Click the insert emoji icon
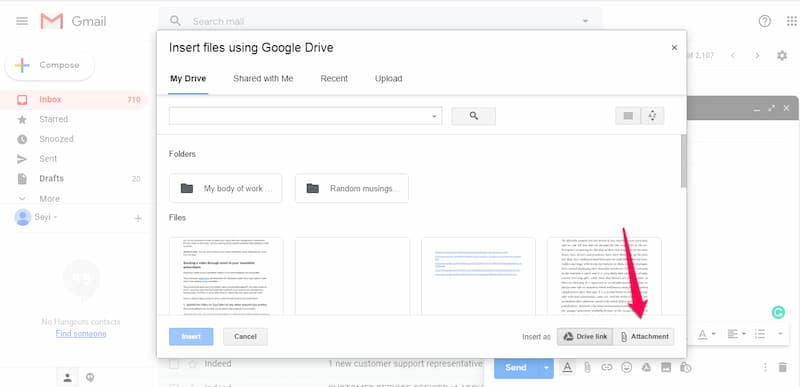 [x=626, y=367]
